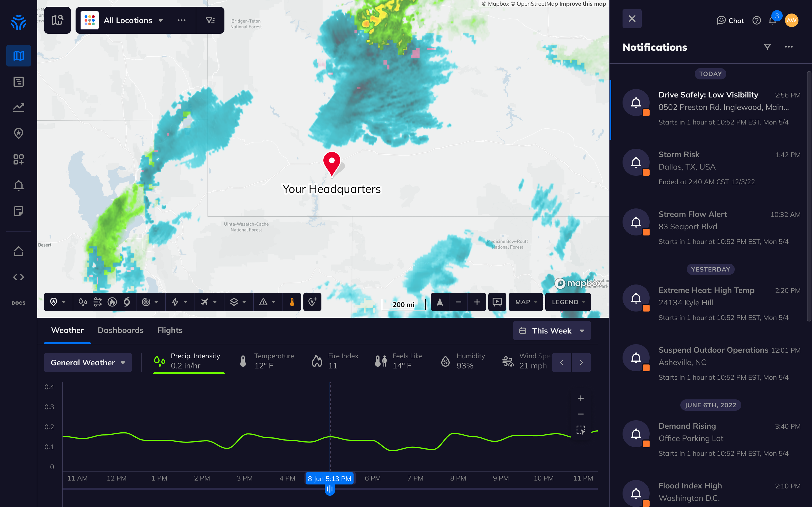Select the temperature layer icon
The image size is (812, 507).
[x=292, y=302]
